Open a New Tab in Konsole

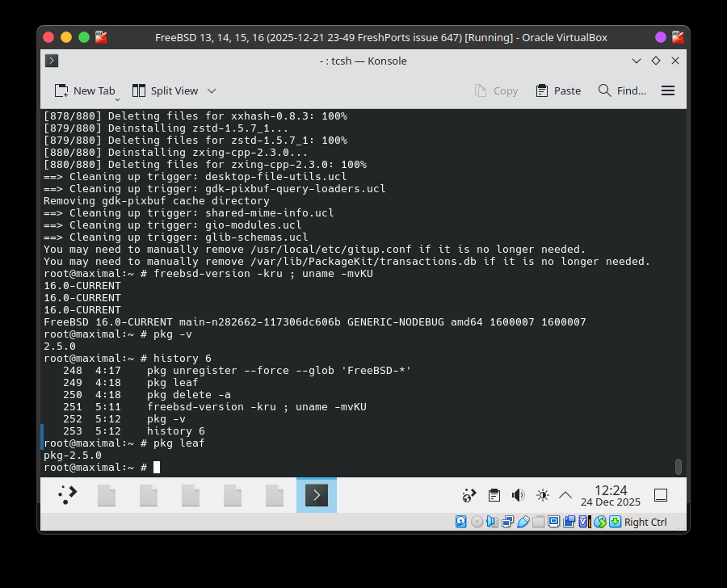click(84, 90)
